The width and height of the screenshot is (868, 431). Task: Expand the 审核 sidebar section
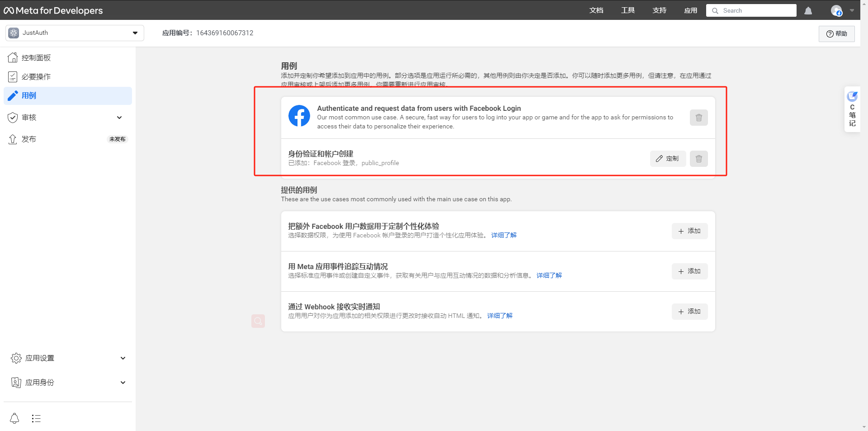(68, 118)
